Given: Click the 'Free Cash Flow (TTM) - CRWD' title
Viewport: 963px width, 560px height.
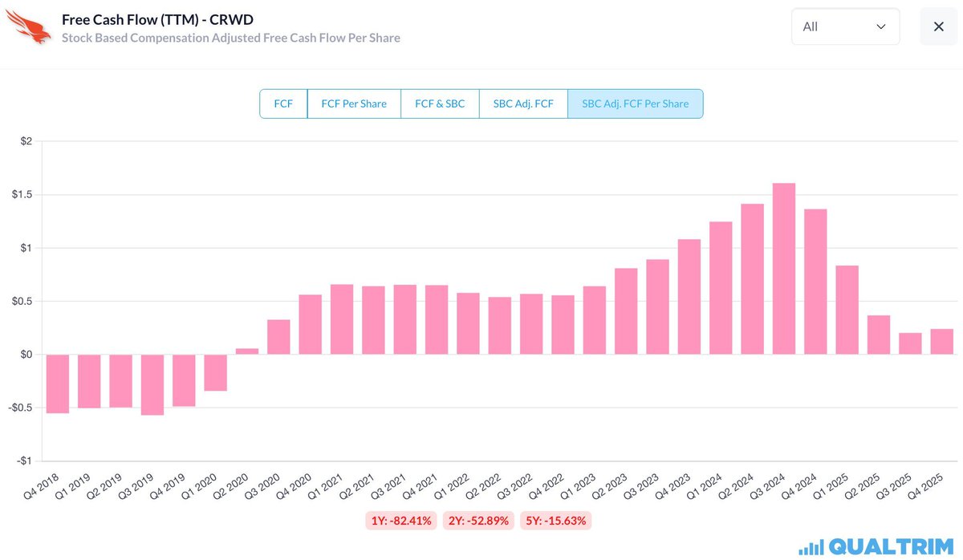Looking at the screenshot, I should (157, 19).
